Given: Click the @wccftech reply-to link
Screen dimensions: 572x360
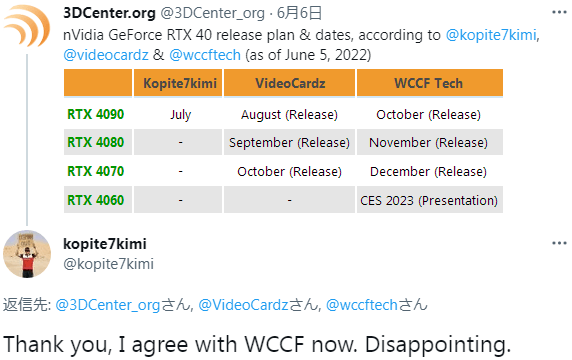Looking at the screenshot, I should coord(362,305).
